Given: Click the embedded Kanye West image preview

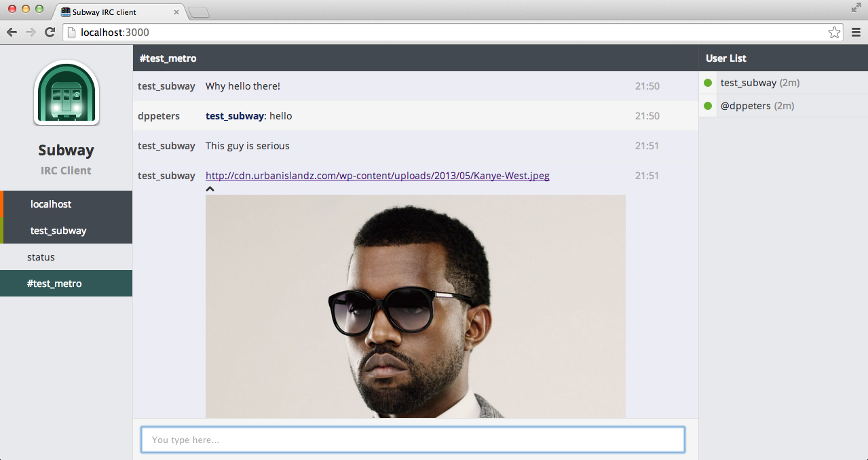Looking at the screenshot, I should 415,306.
